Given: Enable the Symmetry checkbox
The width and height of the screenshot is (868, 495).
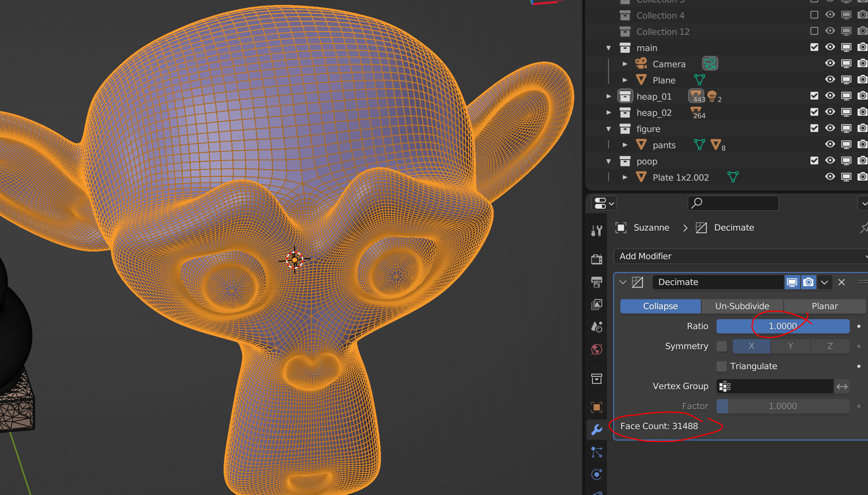Looking at the screenshot, I should pos(721,346).
